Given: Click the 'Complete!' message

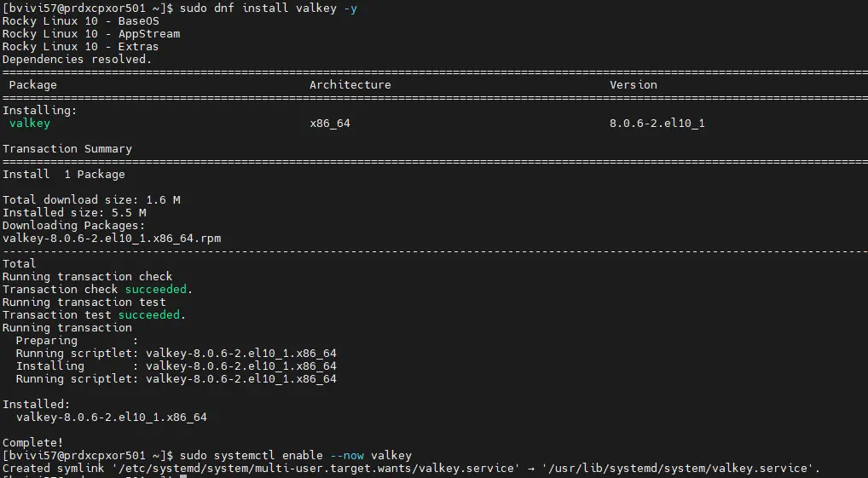Looking at the screenshot, I should pos(32,442).
